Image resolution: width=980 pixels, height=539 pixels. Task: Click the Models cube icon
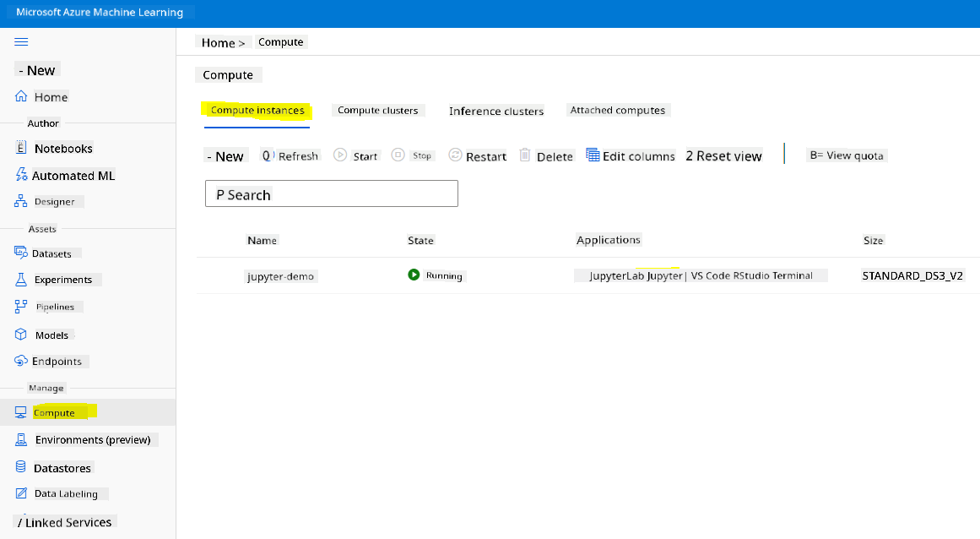[20, 335]
